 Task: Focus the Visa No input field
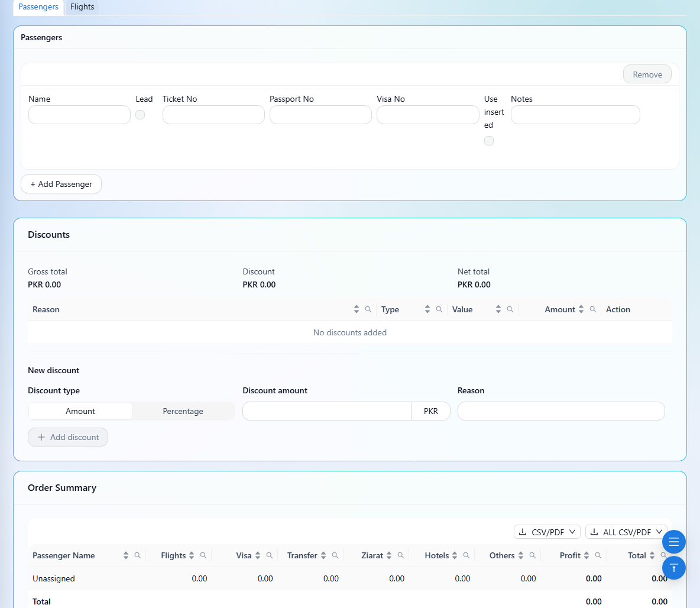427,115
